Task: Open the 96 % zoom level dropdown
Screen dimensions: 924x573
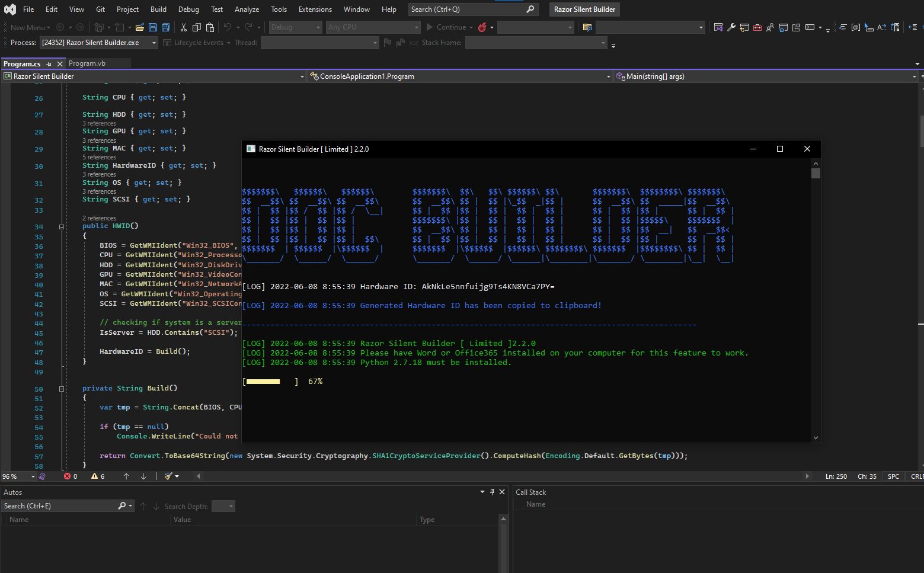Action: coord(19,476)
